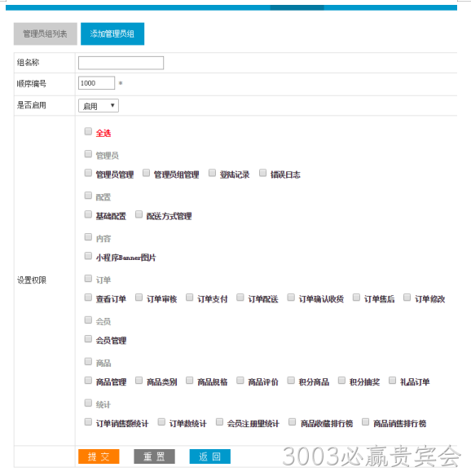Open the 添加管理员组 tab
The height and width of the screenshot is (476, 471).
[x=112, y=33]
